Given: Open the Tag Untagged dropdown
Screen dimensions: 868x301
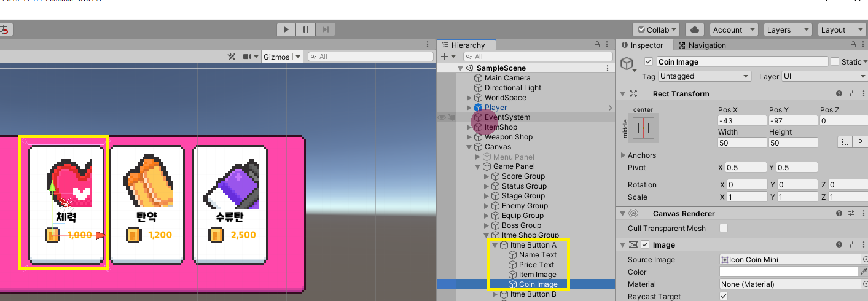Looking at the screenshot, I should (x=705, y=76).
